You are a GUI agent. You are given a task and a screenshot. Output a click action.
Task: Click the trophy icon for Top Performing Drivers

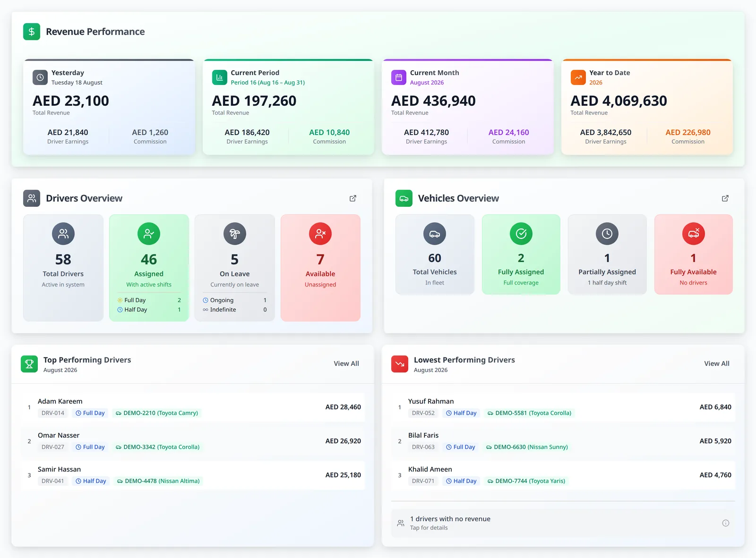click(x=29, y=364)
